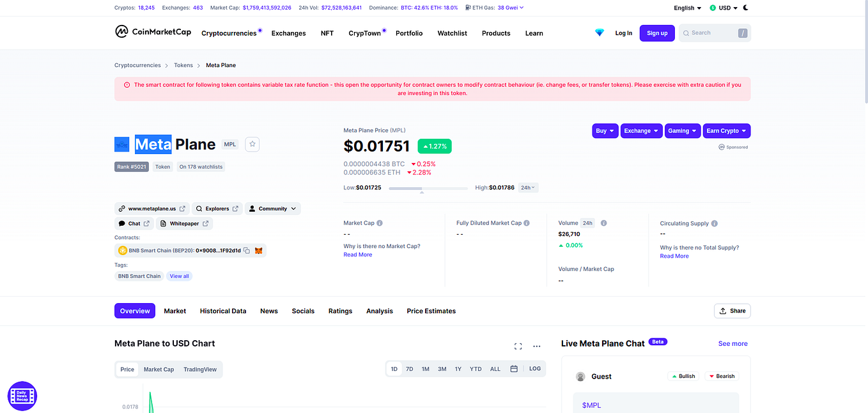Expand the Gaming dropdown
This screenshot has width=868, height=413.
[683, 131]
